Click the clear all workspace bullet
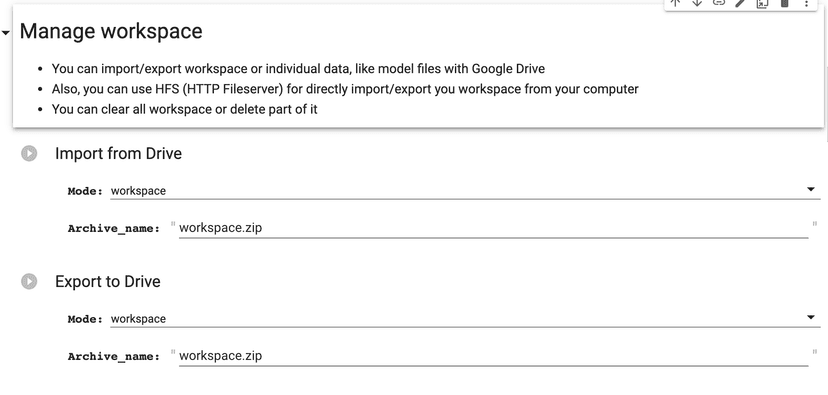The width and height of the screenshot is (828, 395). coord(184,109)
